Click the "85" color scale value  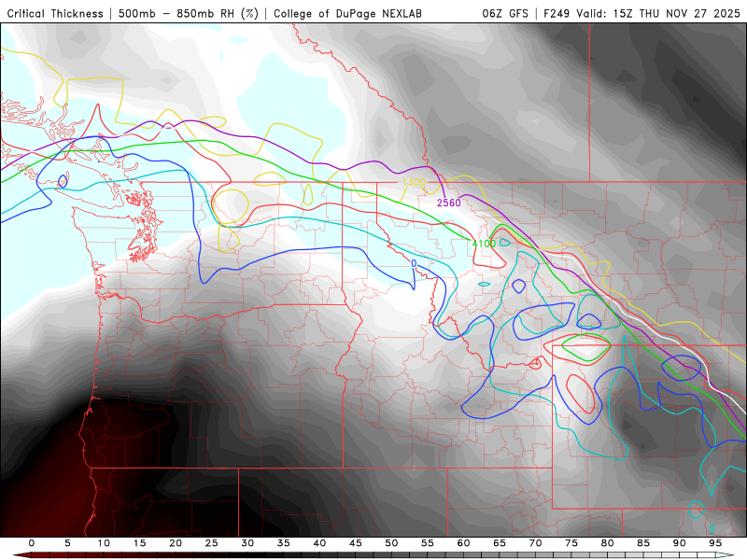[x=643, y=543]
